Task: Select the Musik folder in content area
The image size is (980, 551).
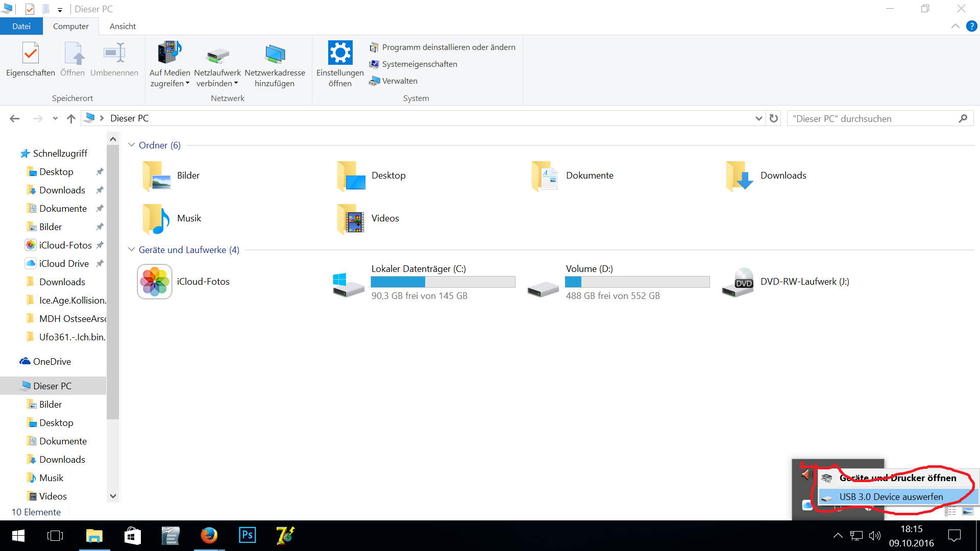Action: [172, 218]
